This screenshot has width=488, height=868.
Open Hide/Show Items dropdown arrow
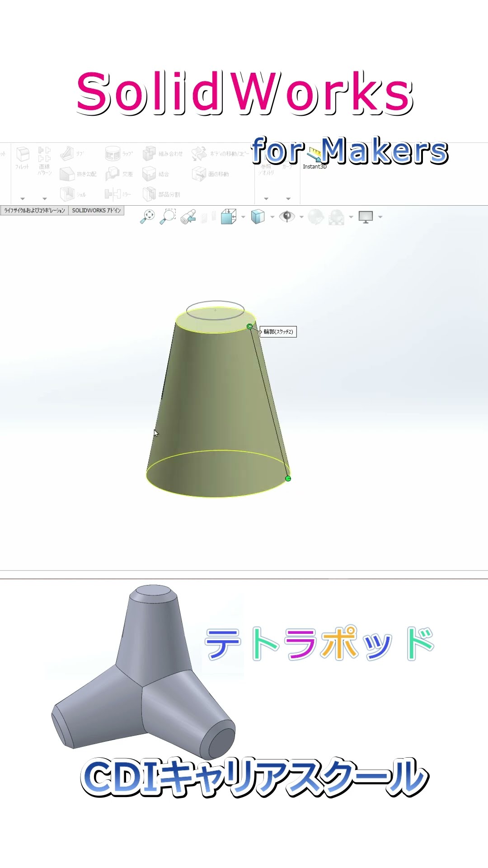[301, 217]
